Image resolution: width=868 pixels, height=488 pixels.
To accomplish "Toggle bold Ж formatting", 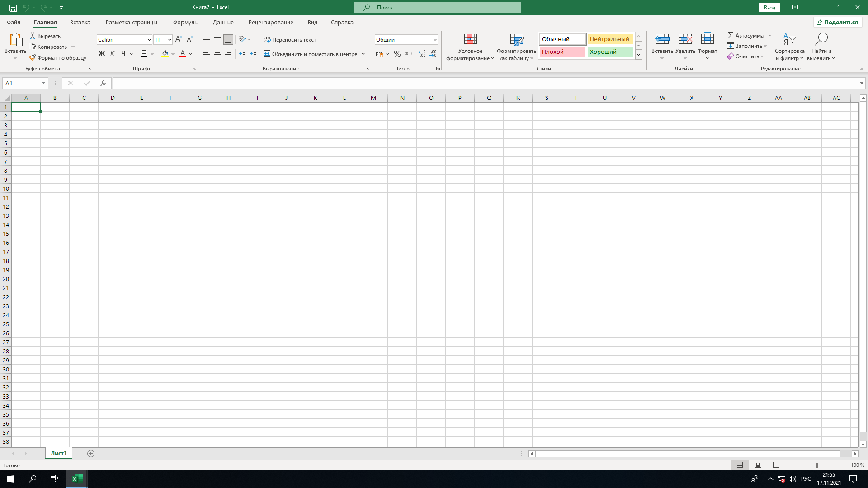I will pyautogui.click(x=102, y=54).
